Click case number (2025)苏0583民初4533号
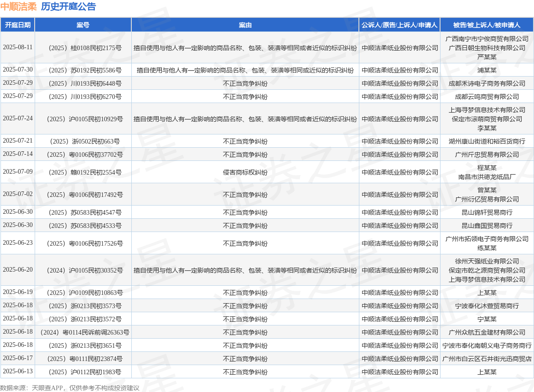534x392 pixels. [x=83, y=226]
